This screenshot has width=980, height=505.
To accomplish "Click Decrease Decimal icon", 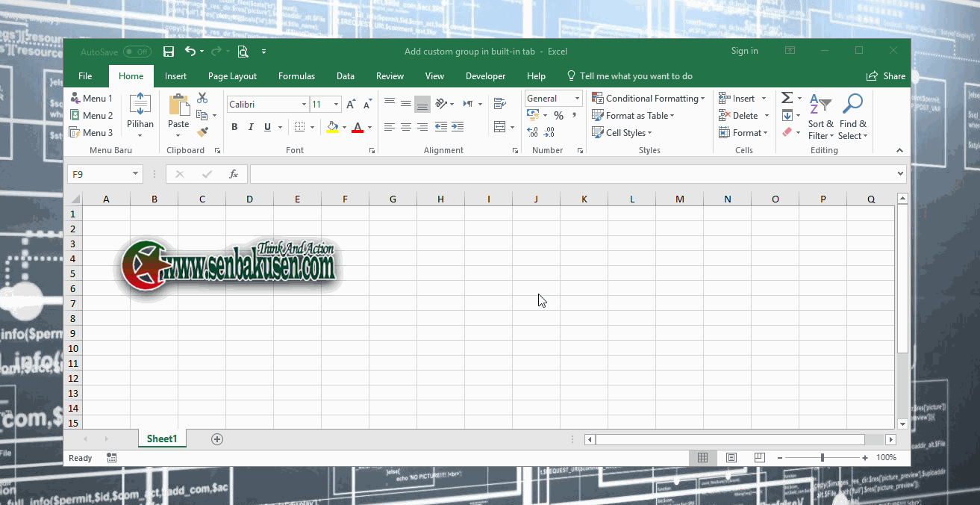I will tap(549, 132).
